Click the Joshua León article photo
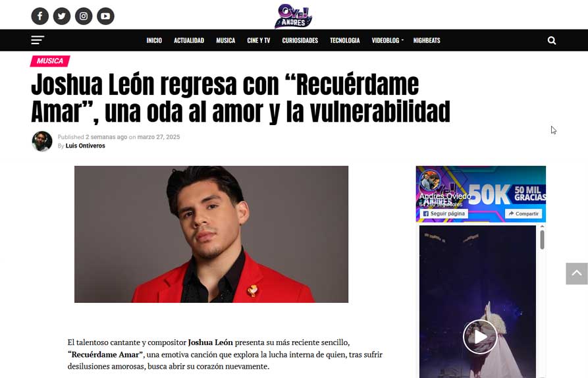Viewport: 588px width, 378px height. tap(211, 234)
